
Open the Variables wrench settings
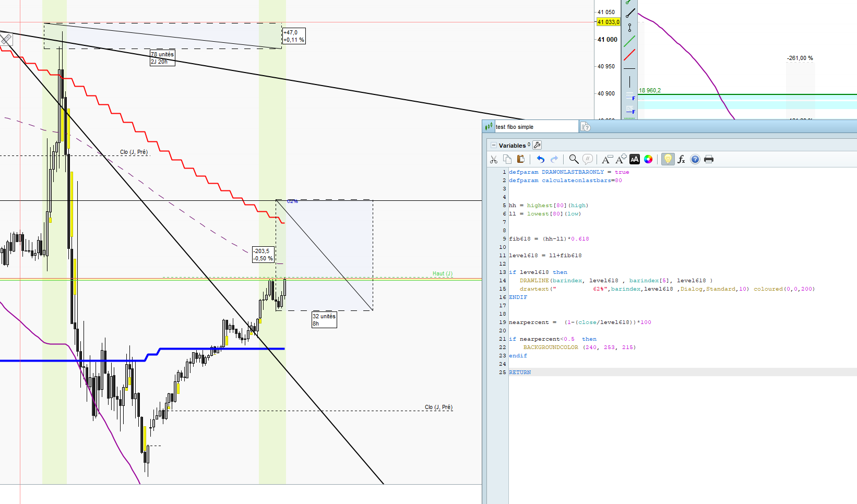click(537, 145)
